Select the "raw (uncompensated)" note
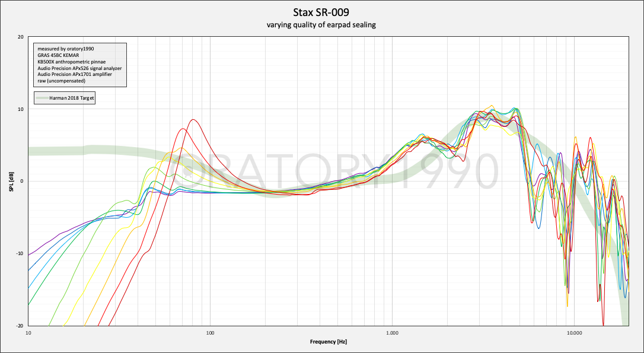This screenshot has width=644, height=353. (61, 81)
